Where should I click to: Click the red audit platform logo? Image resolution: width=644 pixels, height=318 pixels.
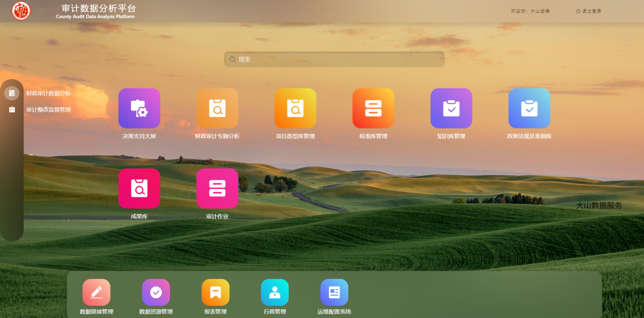(x=21, y=11)
